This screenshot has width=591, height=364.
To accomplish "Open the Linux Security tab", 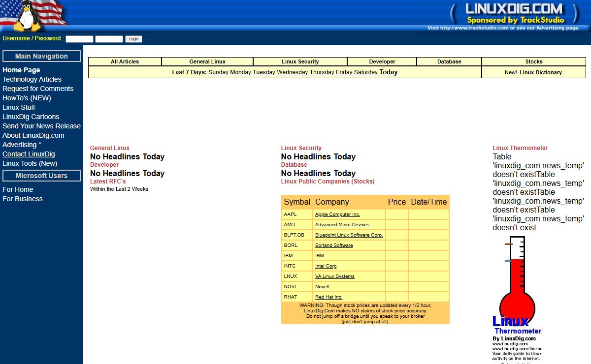I will click(x=300, y=61).
